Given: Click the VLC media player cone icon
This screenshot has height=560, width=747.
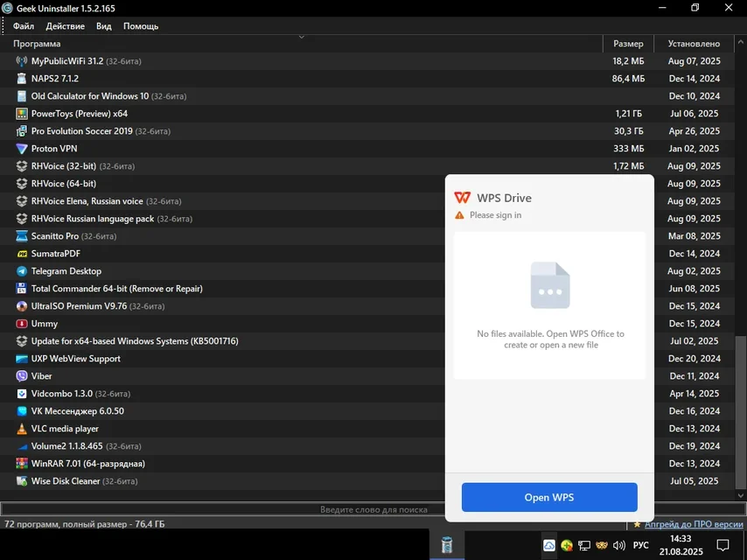Looking at the screenshot, I should pos(22,429).
